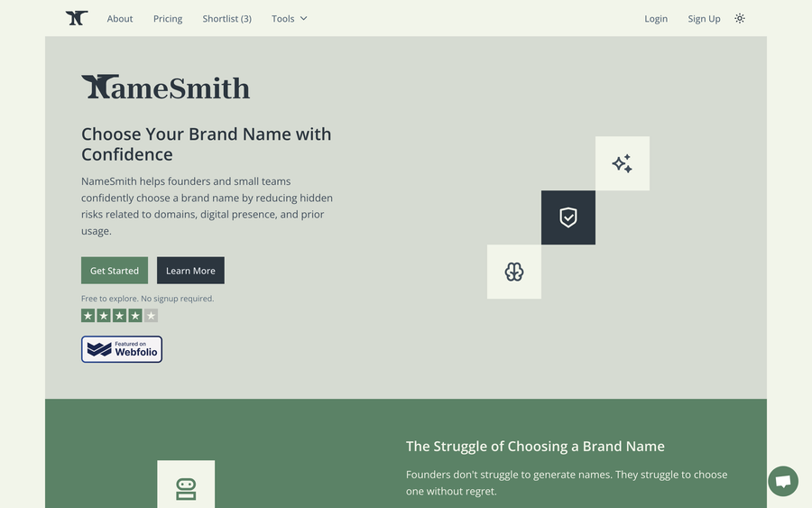Click the first rating star
Screen dimensions: 812x508
pos(88,316)
